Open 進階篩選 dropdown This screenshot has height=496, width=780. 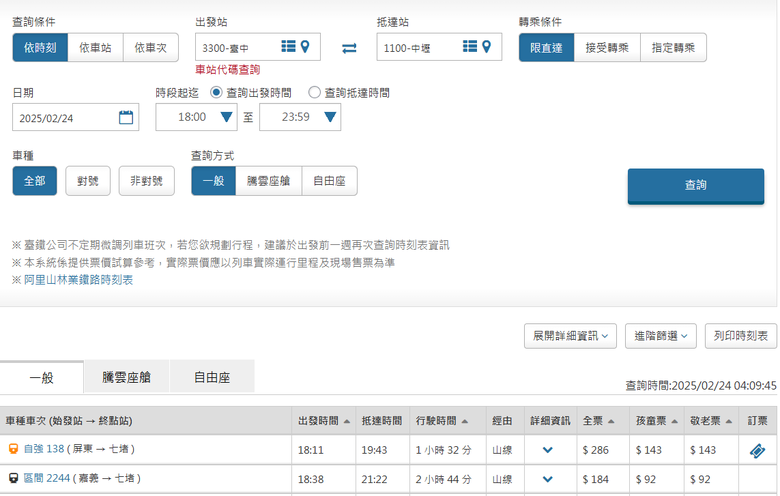pos(661,336)
